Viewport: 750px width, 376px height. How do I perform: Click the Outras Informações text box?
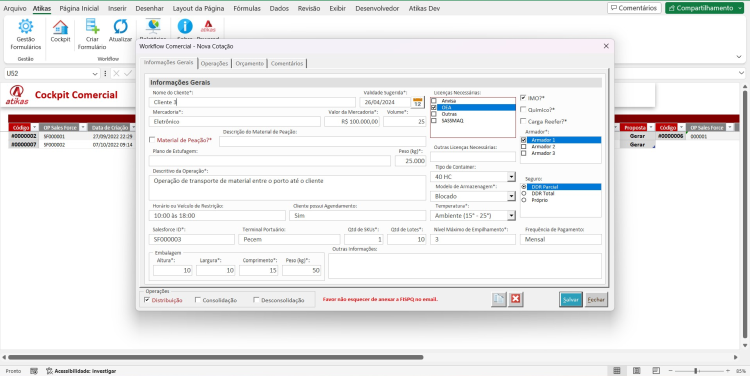coord(464,265)
